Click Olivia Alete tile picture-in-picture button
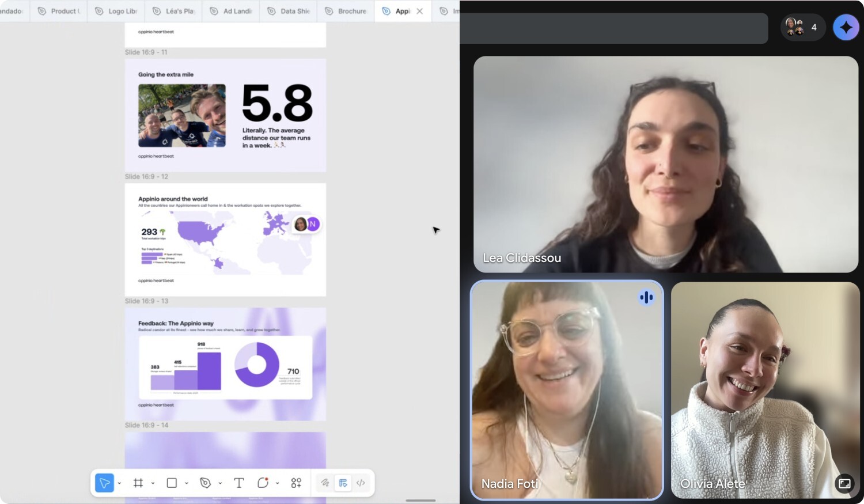The width and height of the screenshot is (864, 504). coord(844,484)
